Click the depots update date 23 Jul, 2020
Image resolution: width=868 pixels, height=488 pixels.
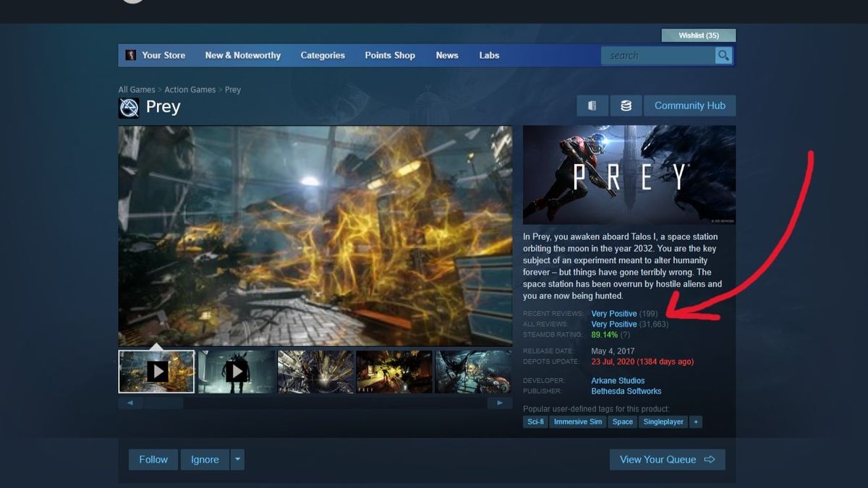[642, 361]
